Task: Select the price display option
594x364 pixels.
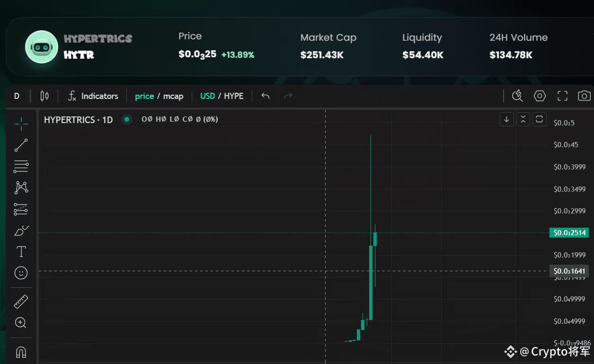Action: [144, 96]
